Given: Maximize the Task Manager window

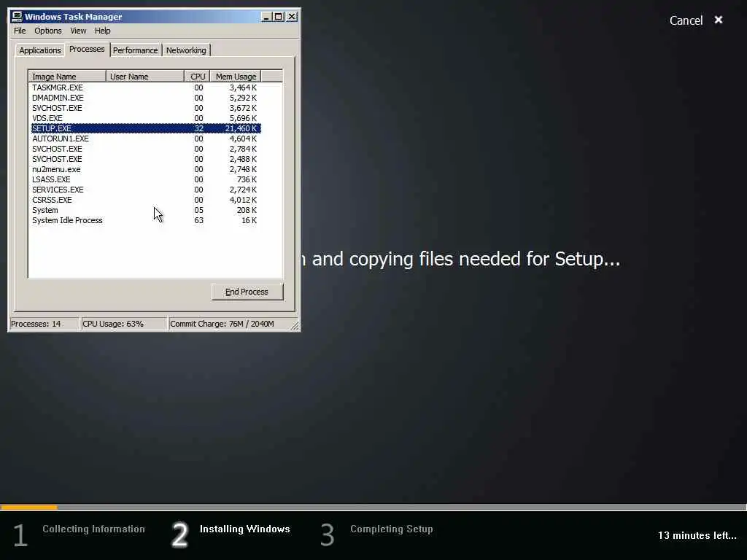Looking at the screenshot, I should (x=278, y=17).
